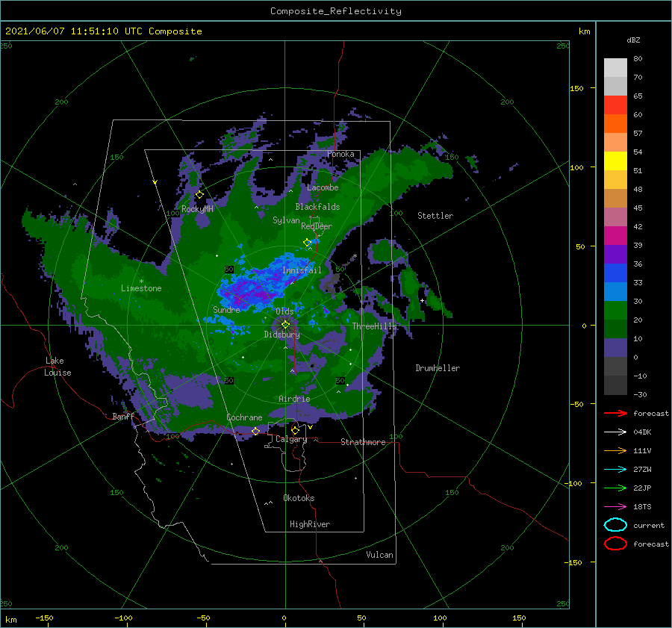
Task: Click the Olds label
Action: tap(284, 311)
